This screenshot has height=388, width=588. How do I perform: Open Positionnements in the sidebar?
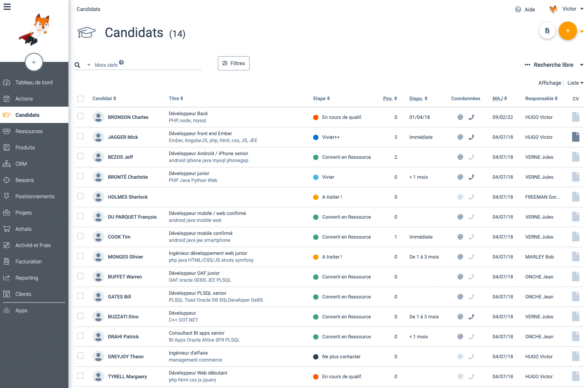[35, 197]
